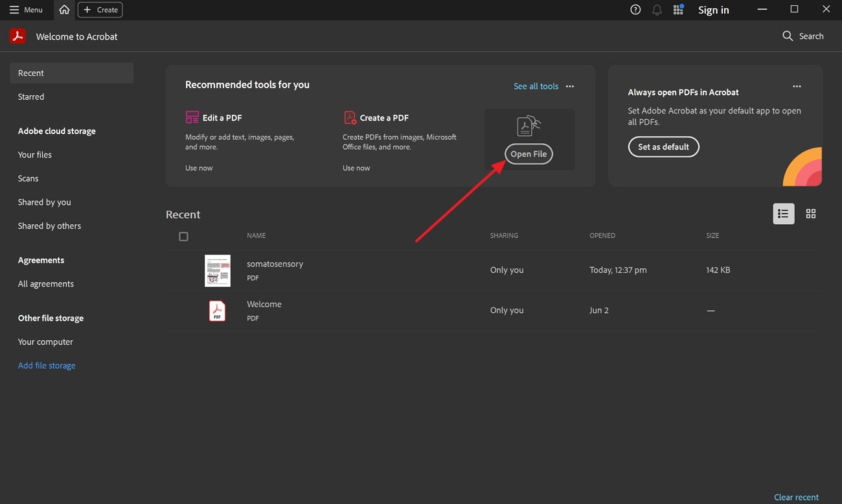Click Set as default
The height and width of the screenshot is (504, 842).
(663, 147)
